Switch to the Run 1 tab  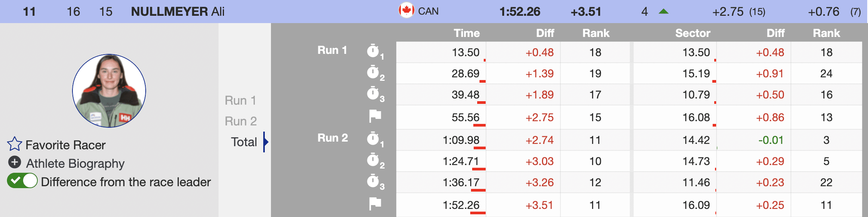(x=241, y=100)
